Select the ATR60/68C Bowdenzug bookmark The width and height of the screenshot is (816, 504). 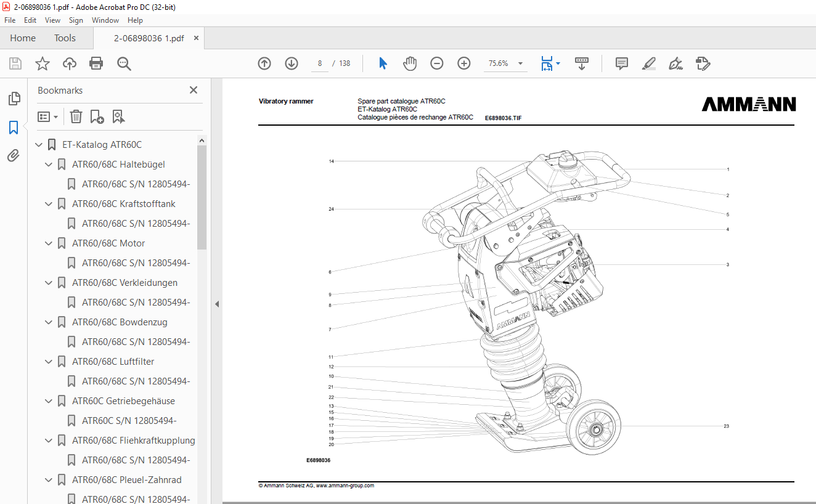point(120,322)
